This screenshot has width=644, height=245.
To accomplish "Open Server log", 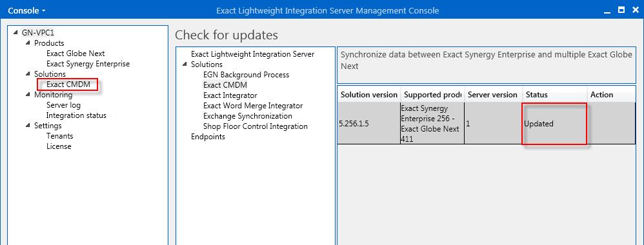I will click(x=63, y=105).
